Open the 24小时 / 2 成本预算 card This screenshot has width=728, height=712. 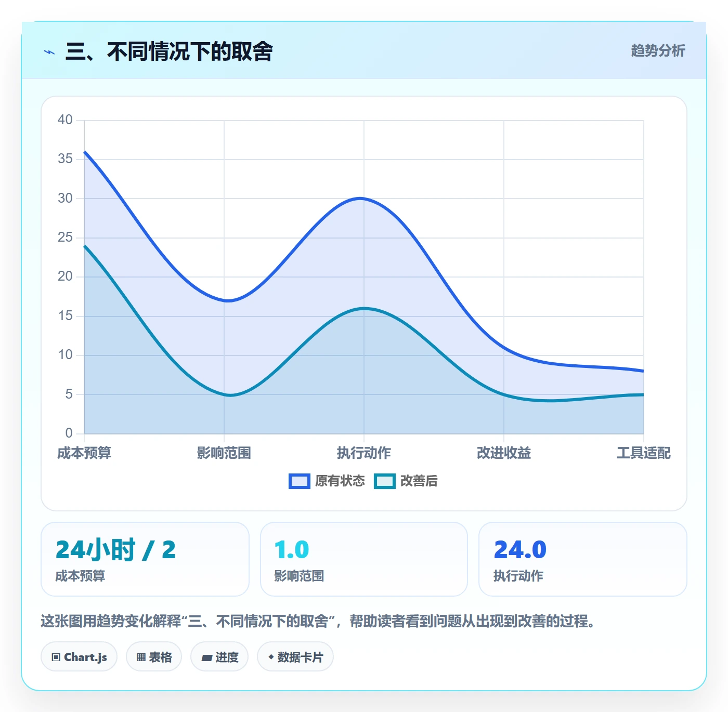pos(145,559)
